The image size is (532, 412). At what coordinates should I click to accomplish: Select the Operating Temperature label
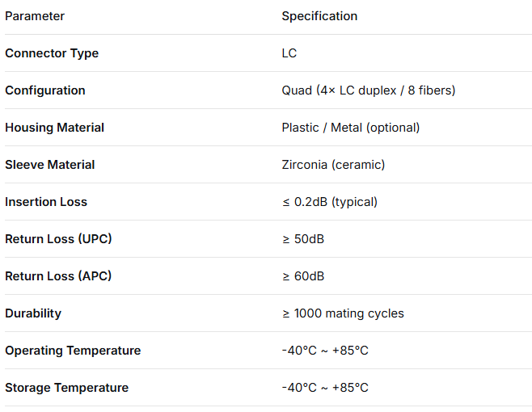(73, 351)
